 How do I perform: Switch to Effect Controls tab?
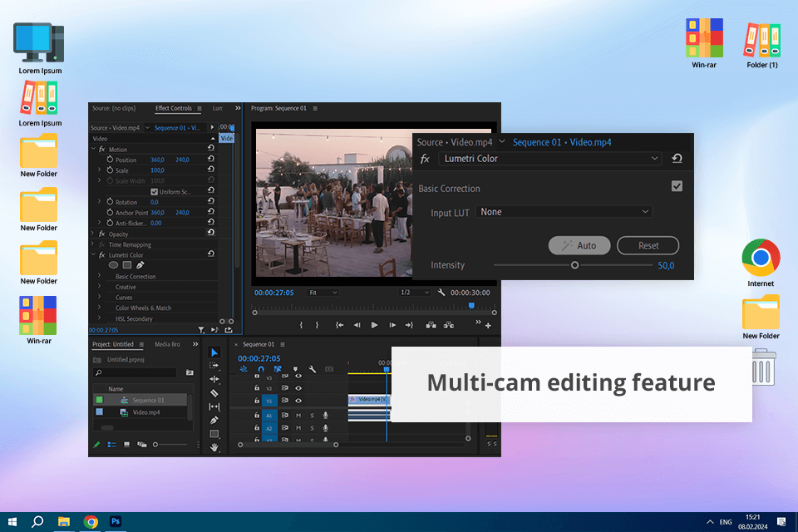(x=174, y=108)
